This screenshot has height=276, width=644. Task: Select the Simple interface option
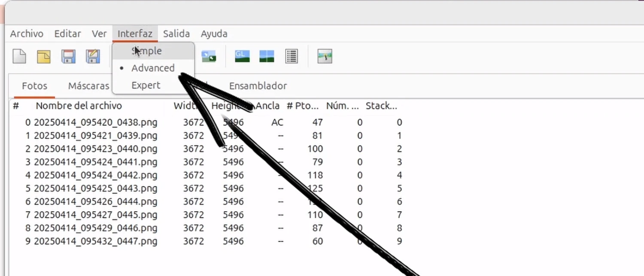click(x=147, y=51)
